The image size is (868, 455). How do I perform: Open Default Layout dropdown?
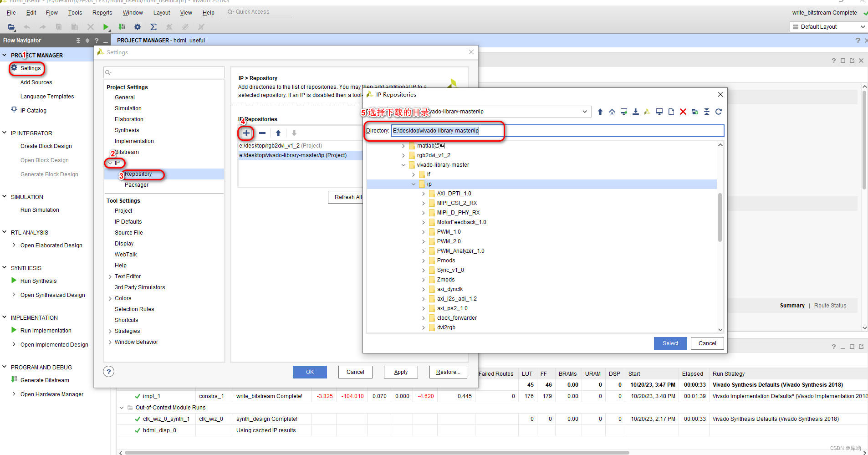point(828,27)
